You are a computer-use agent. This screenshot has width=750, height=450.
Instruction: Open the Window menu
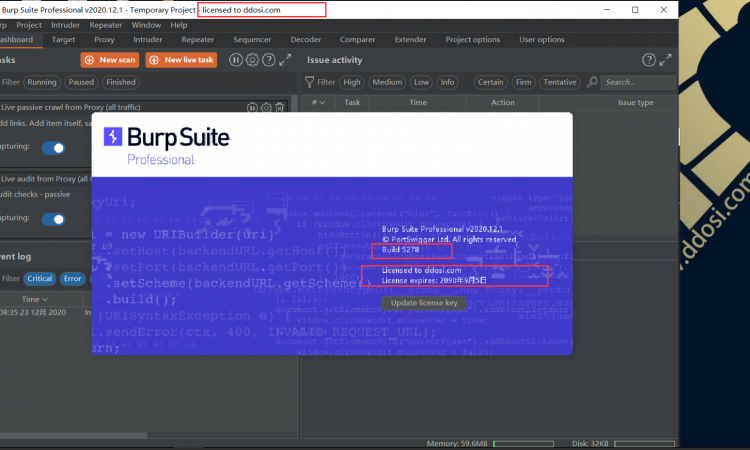(146, 25)
